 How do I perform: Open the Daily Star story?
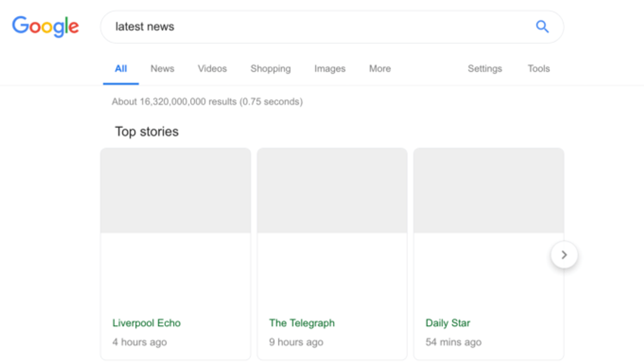[x=448, y=323]
